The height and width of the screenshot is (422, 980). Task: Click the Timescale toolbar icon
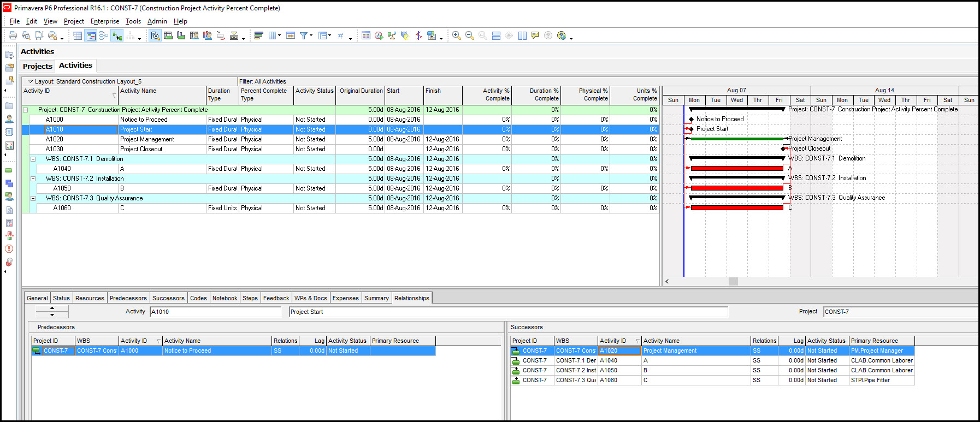(x=291, y=35)
